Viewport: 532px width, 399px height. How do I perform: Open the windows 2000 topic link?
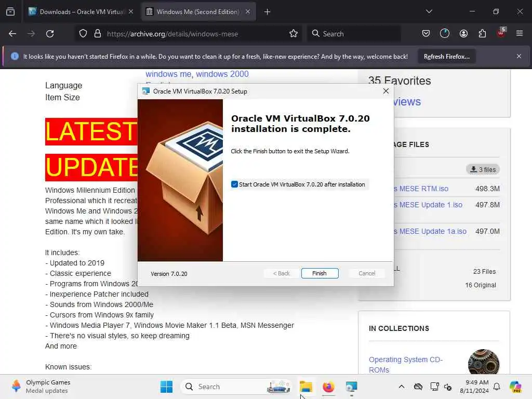click(222, 74)
